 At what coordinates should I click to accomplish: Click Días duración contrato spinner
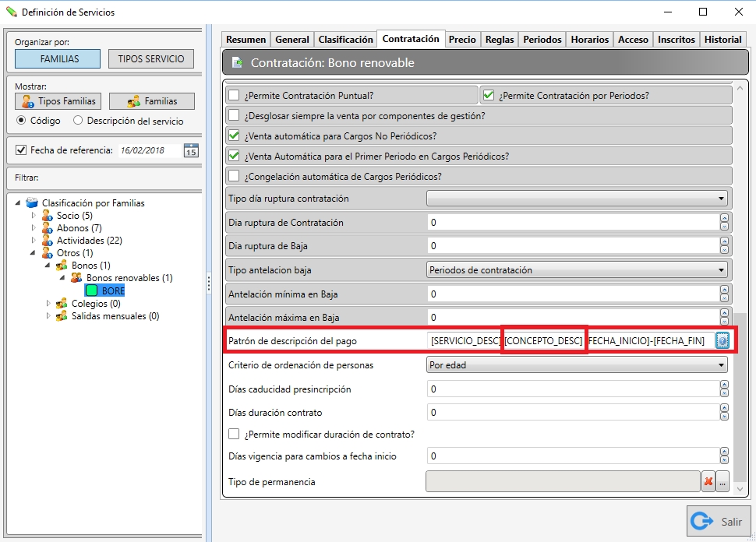tap(724, 413)
